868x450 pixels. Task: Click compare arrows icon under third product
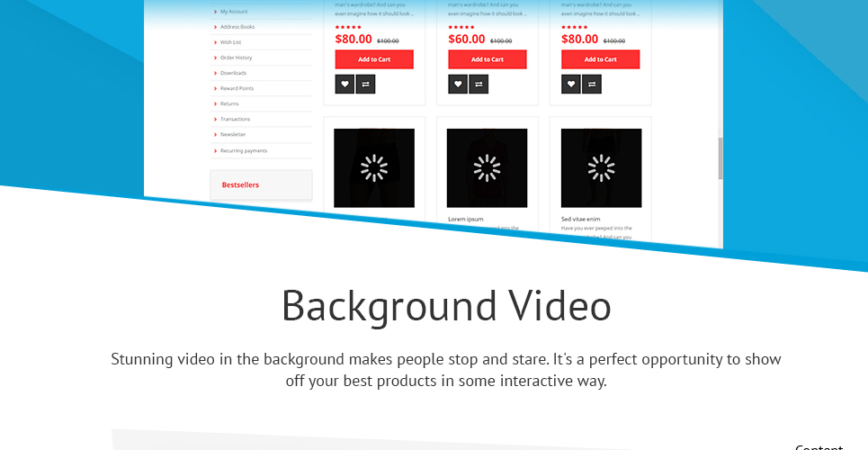pos(592,85)
